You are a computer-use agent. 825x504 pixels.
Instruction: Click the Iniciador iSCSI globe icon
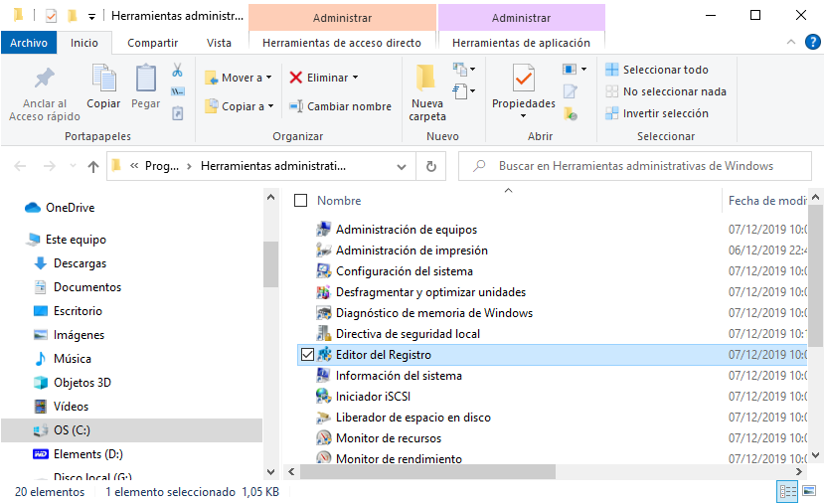click(x=323, y=397)
